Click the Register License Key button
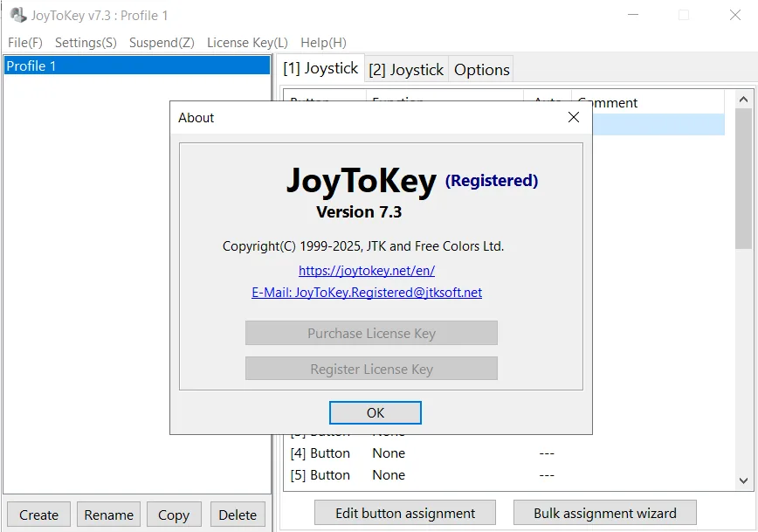Screen dimensions: 758x532 click(x=371, y=369)
